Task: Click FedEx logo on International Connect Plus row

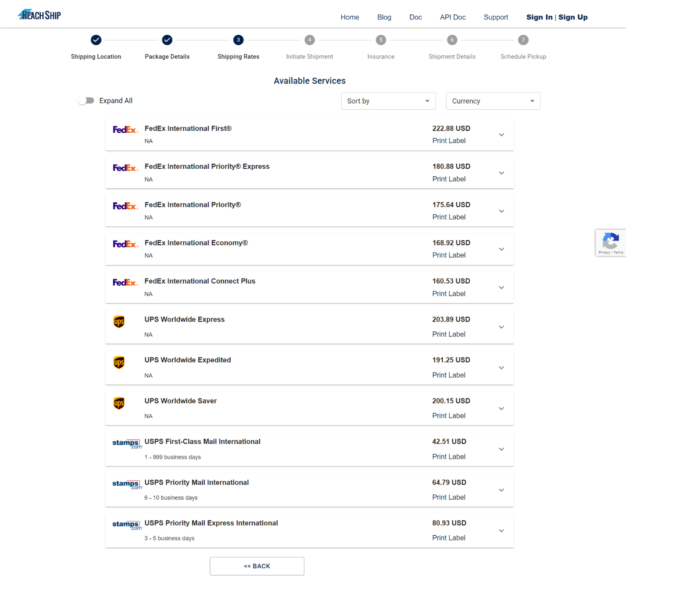Action: [125, 282]
